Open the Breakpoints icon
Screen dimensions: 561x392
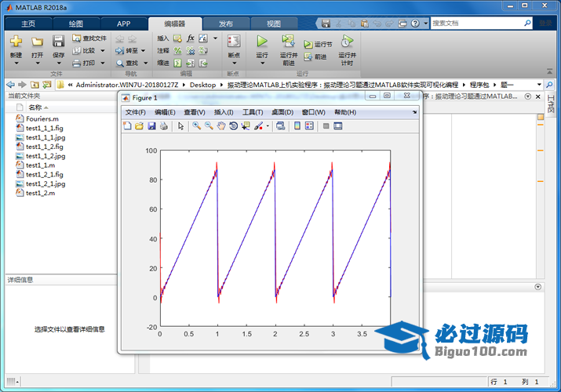[x=234, y=42]
